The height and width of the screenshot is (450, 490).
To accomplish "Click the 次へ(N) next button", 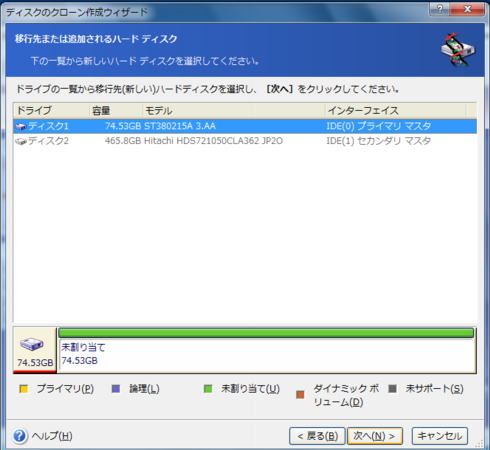I will pyautogui.click(x=375, y=436).
